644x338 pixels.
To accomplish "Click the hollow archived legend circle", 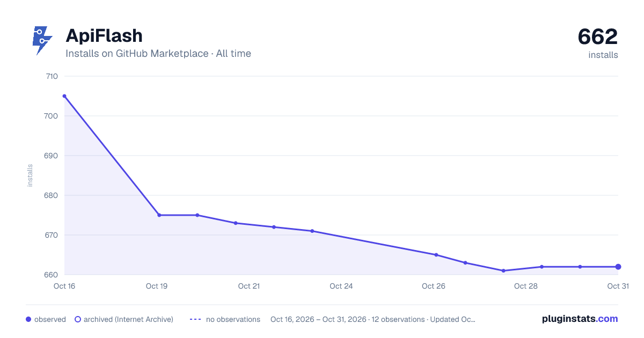I will click(78, 319).
